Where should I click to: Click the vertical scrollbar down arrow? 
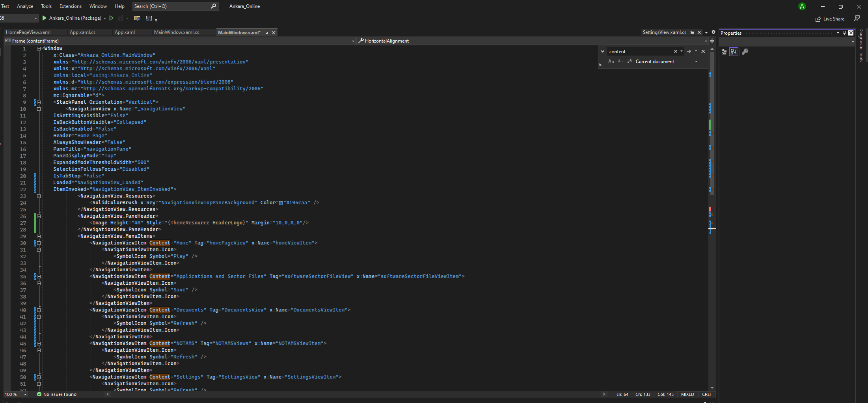[712, 388]
